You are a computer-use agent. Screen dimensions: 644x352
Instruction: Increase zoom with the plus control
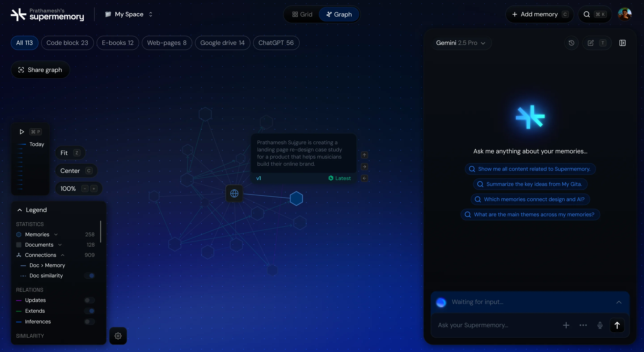(94, 189)
